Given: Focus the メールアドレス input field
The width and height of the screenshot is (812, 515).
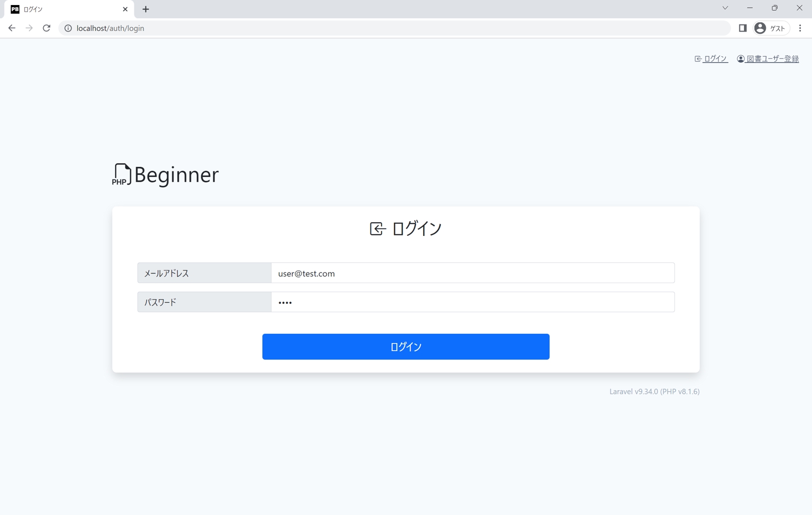Looking at the screenshot, I should click(472, 273).
